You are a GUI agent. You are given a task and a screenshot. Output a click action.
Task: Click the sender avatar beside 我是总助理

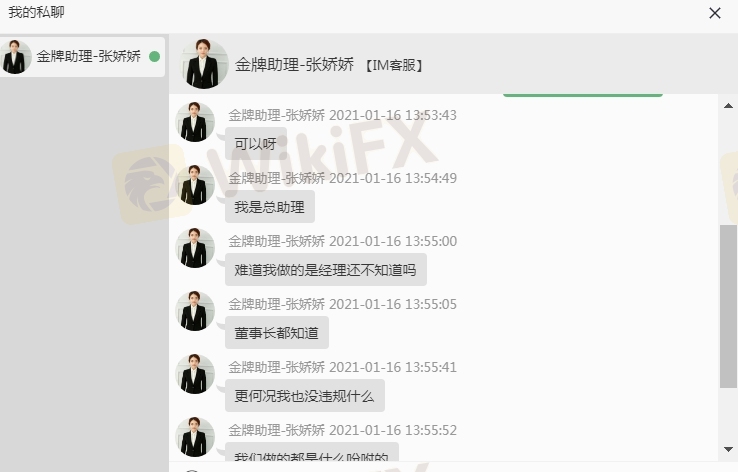[195, 185]
